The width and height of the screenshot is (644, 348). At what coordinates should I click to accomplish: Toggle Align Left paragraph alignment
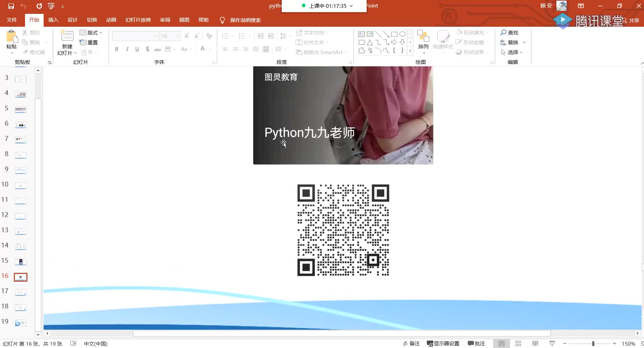tap(225, 49)
